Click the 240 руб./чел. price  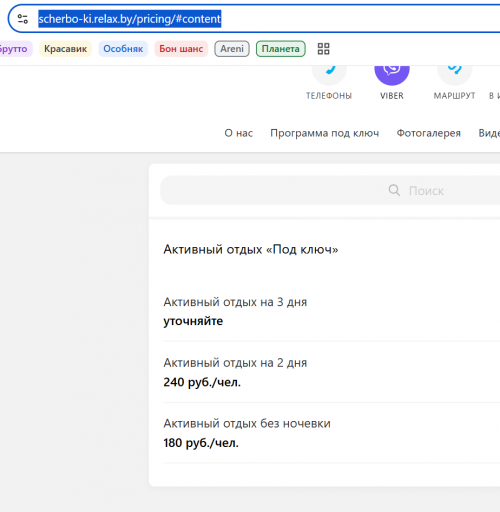(x=202, y=382)
